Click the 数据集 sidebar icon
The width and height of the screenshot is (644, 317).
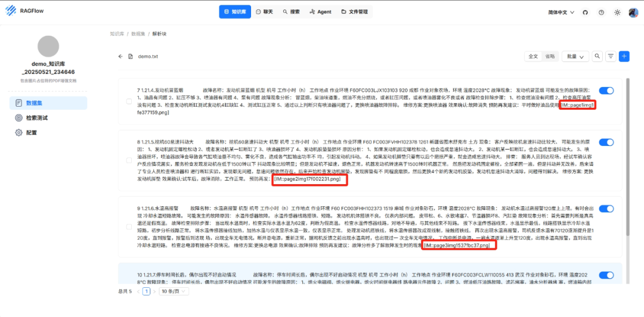(18, 103)
